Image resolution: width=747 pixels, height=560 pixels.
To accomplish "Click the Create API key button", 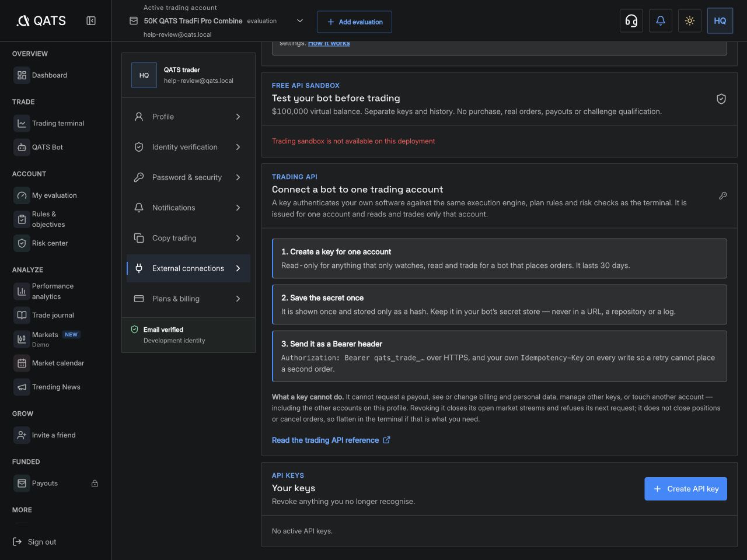I will point(686,489).
